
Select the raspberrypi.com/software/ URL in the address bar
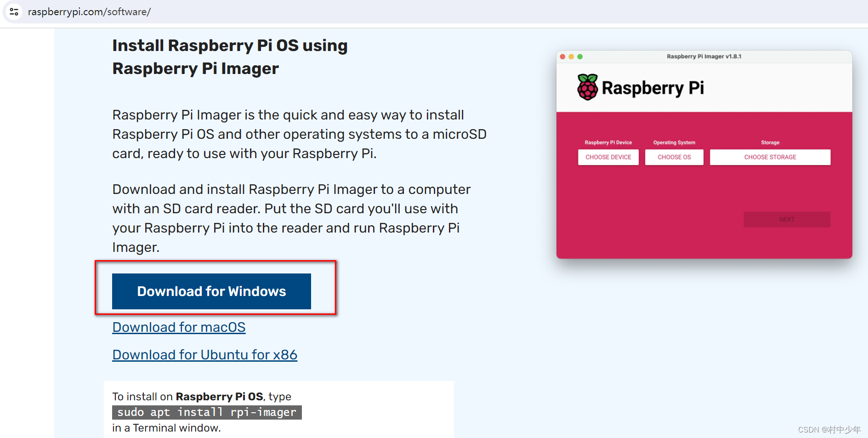(x=89, y=12)
